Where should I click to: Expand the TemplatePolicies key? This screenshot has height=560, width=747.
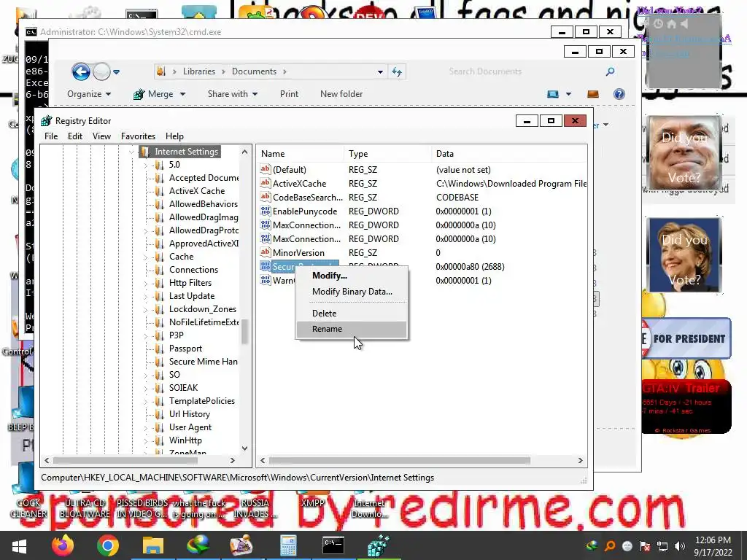(146, 402)
